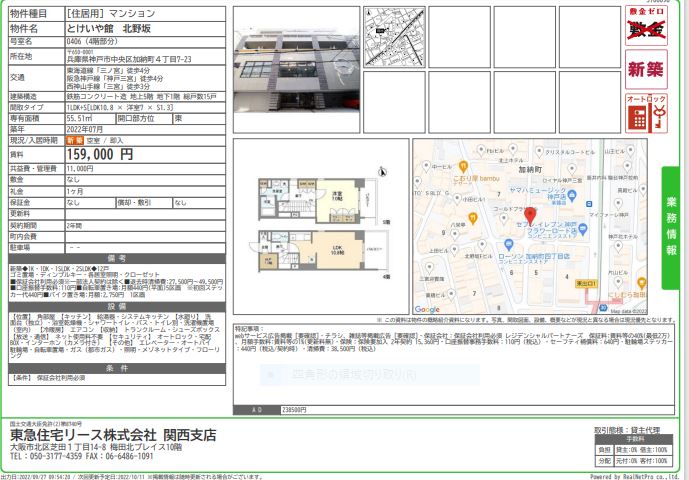Click the red property location pin on Google map
The width and height of the screenshot is (689, 480).
(530, 216)
